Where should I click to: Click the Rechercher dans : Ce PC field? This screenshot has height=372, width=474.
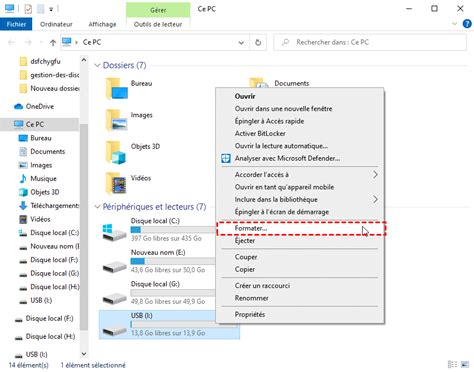point(370,42)
